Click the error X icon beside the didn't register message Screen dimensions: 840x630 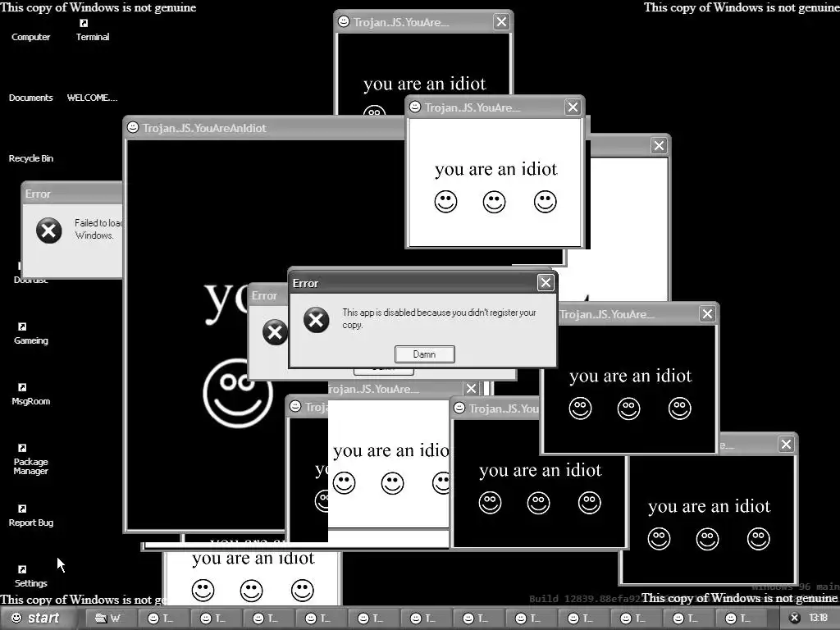316,320
